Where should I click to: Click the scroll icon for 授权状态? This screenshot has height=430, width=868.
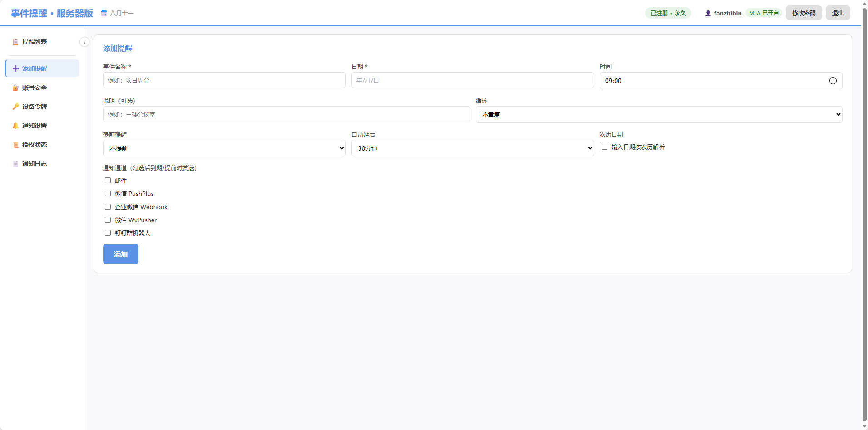pyautogui.click(x=15, y=145)
